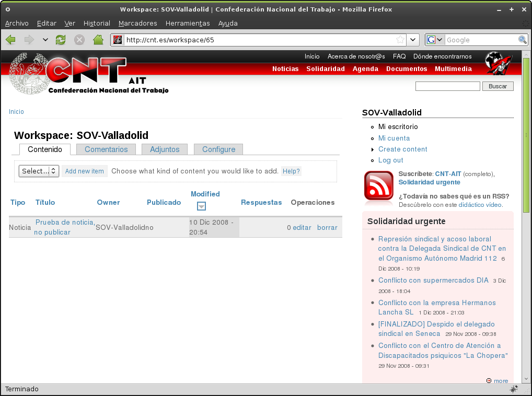Select the Contenido tab
This screenshot has width=532, height=396.
click(x=45, y=149)
